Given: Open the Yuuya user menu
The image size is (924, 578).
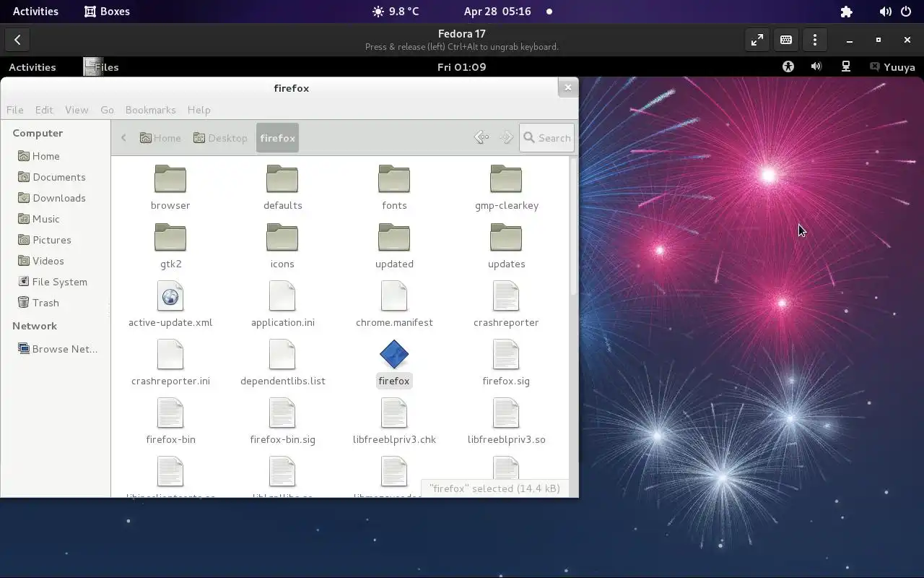Looking at the screenshot, I should tap(892, 66).
